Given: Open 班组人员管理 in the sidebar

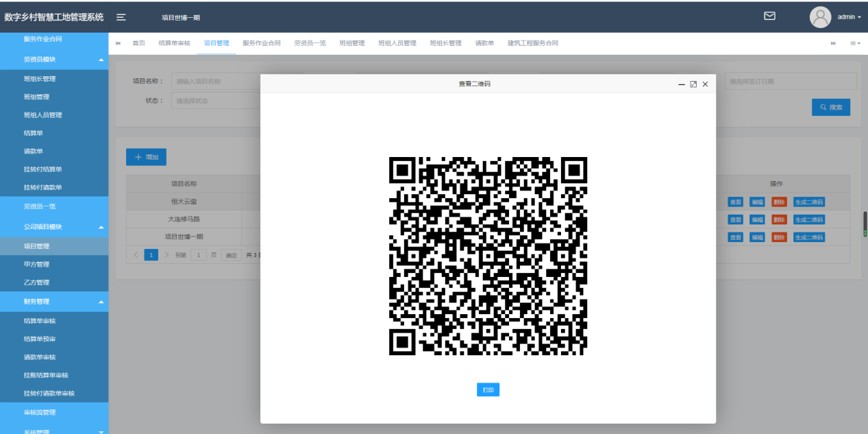Looking at the screenshot, I should click(54, 115).
